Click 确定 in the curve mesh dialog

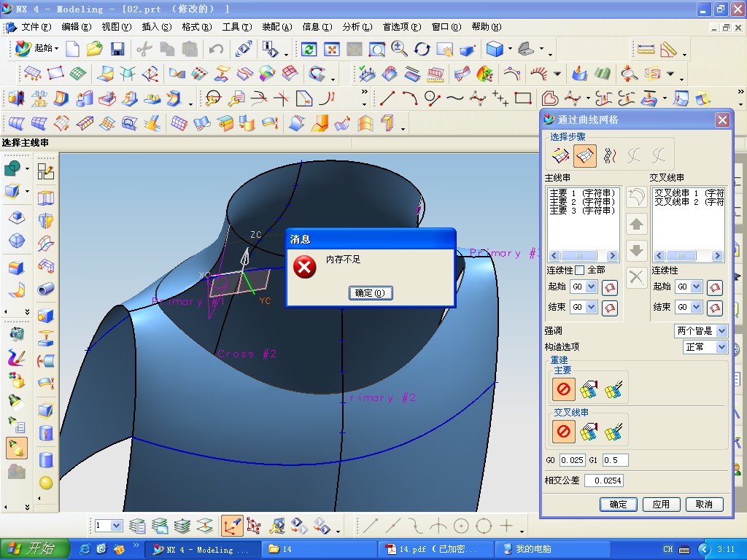point(619,505)
